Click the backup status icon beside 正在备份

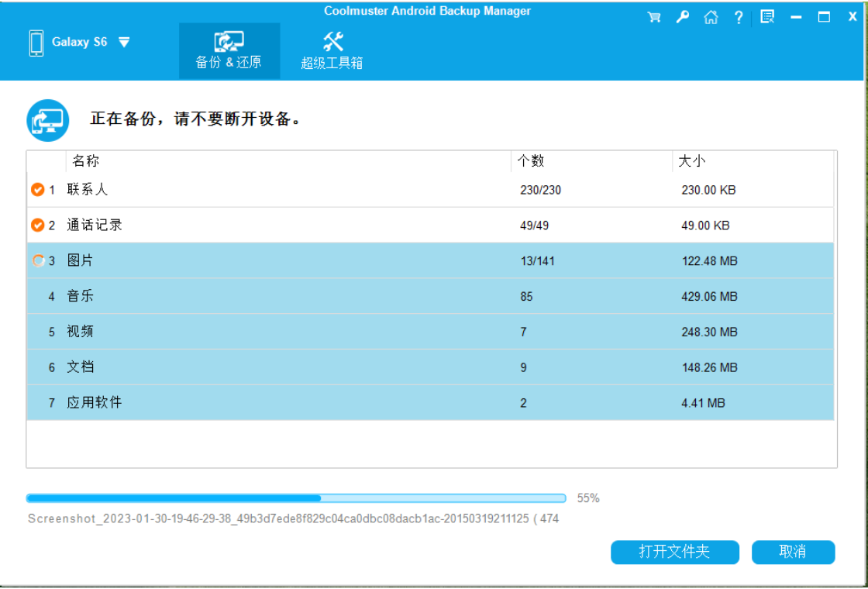point(47,120)
